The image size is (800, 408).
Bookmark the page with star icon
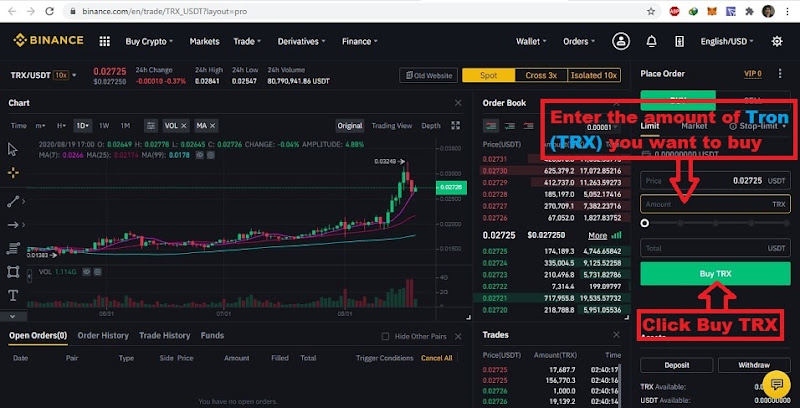(651, 11)
